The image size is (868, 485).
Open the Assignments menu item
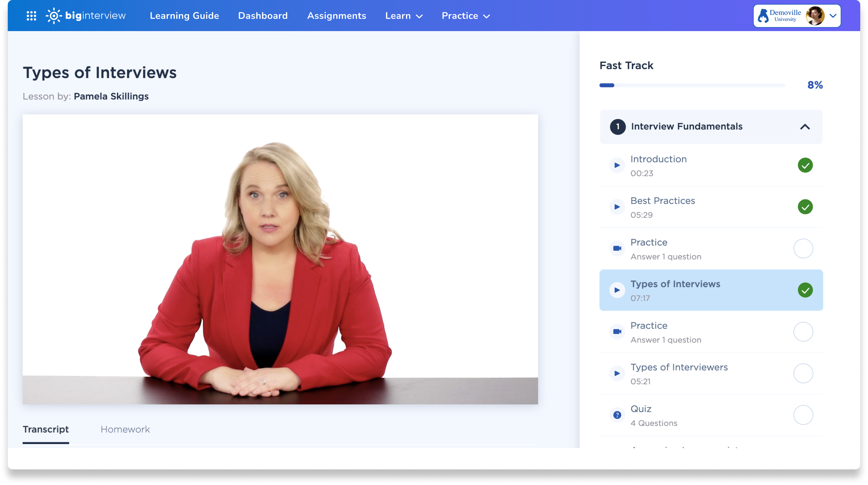click(336, 16)
